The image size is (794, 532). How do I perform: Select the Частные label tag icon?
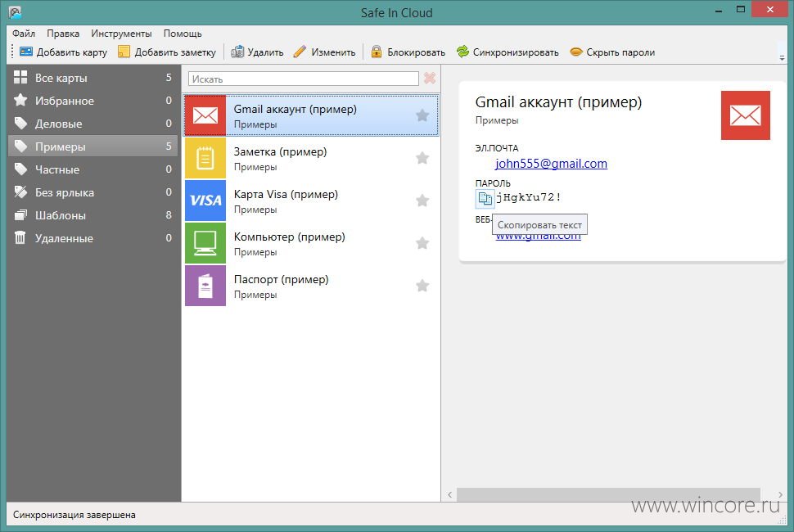20,169
